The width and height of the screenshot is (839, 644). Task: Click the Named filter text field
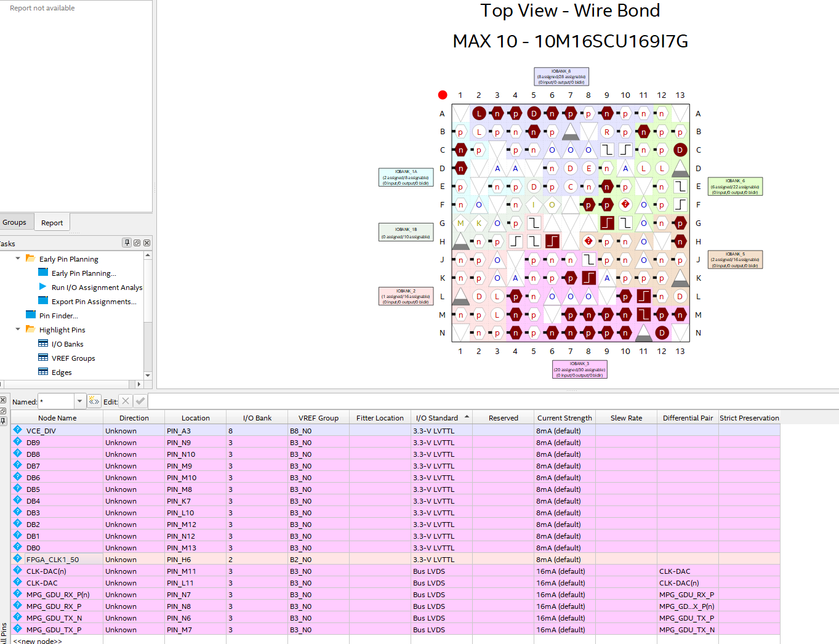(56, 401)
